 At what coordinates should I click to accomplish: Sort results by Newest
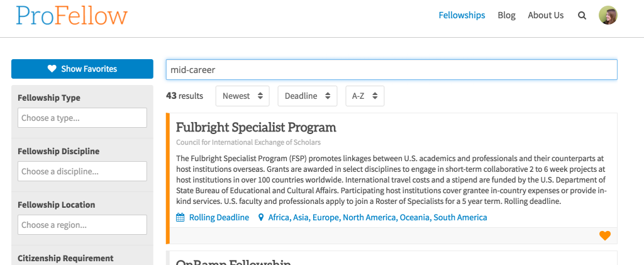242,96
